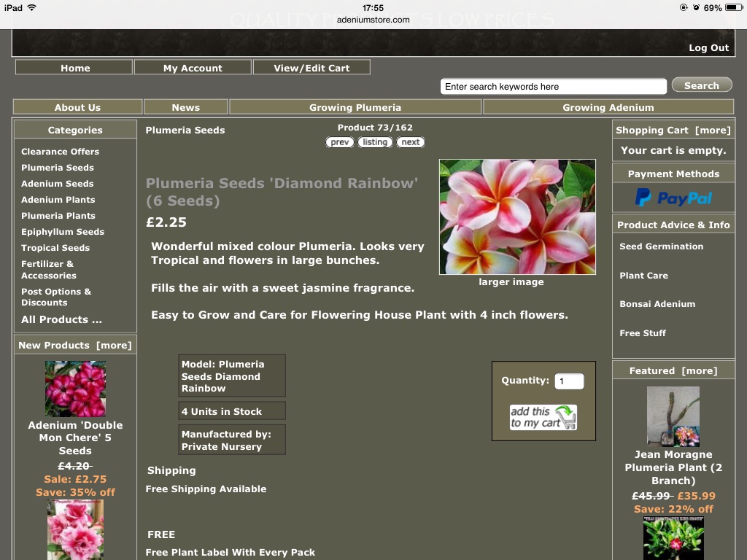
Task: Open View/Edit Cart tab
Action: pos(311,68)
